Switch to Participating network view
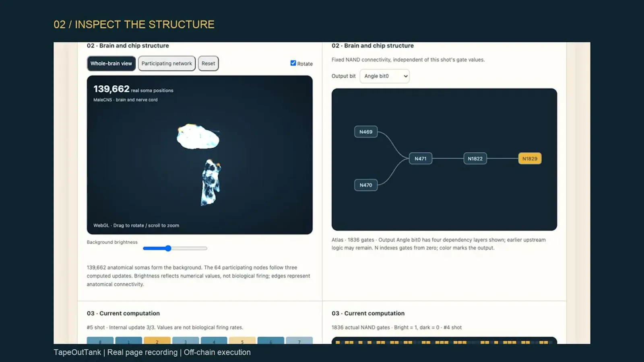 point(167,64)
